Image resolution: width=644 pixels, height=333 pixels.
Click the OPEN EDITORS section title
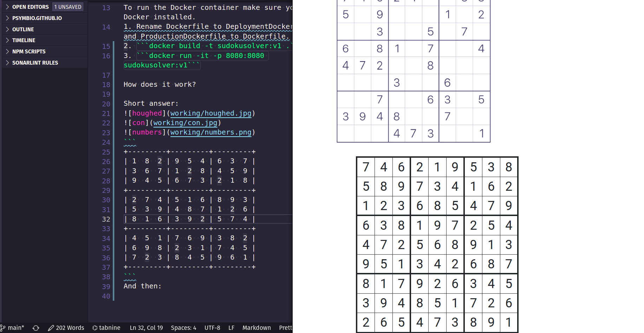coord(31,7)
